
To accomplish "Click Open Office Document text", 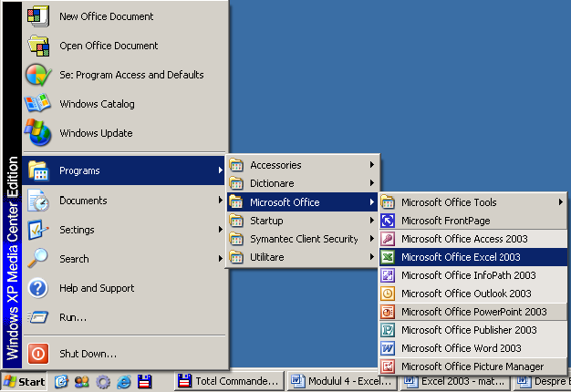I will [x=109, y=46].
